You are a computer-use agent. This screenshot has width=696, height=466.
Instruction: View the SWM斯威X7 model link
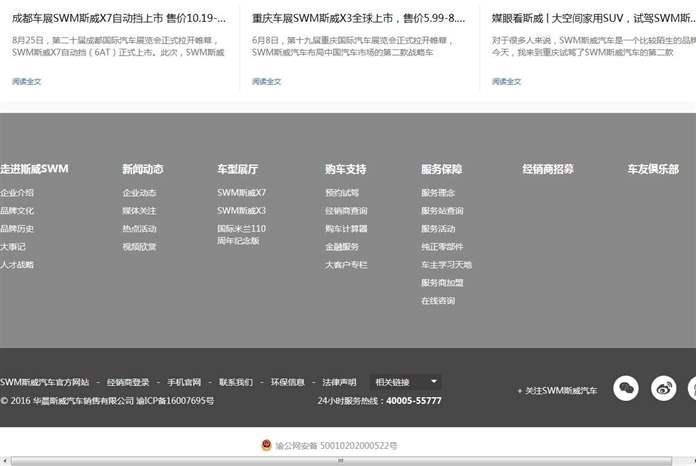pyautogui.click(x=241, y=193)
